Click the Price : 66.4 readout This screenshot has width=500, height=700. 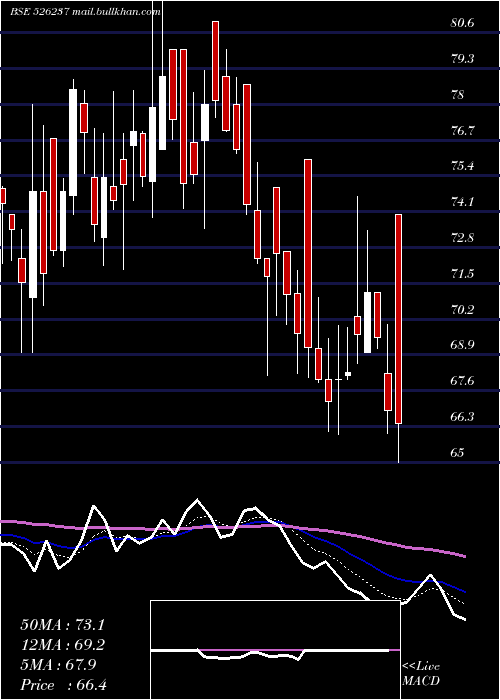(63, 685)
